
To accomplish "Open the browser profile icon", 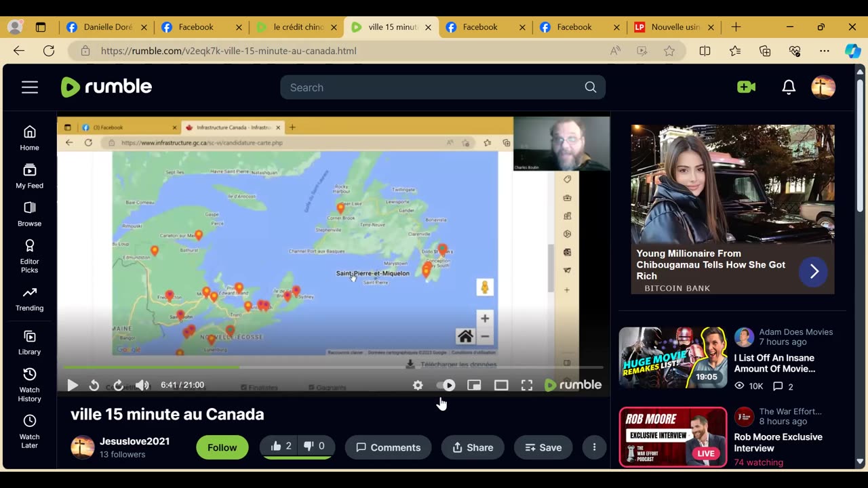I will tap(15, 27).
